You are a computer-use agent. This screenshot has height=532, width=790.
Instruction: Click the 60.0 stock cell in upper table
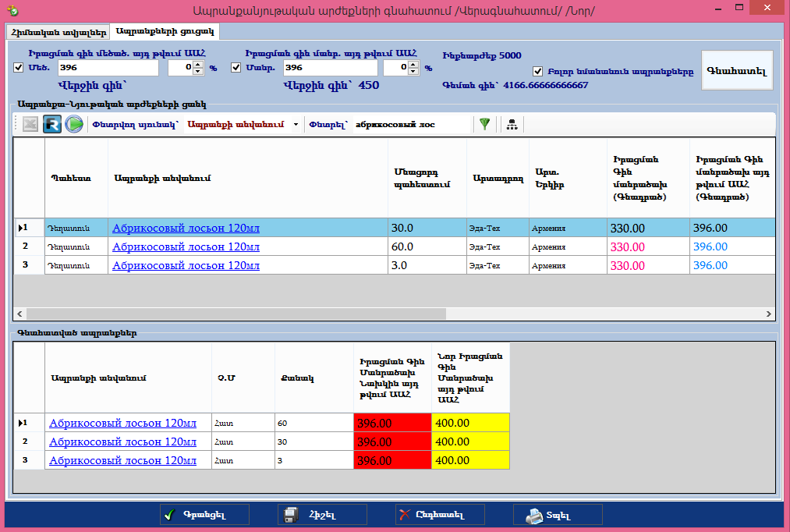(x=427, y=246)
